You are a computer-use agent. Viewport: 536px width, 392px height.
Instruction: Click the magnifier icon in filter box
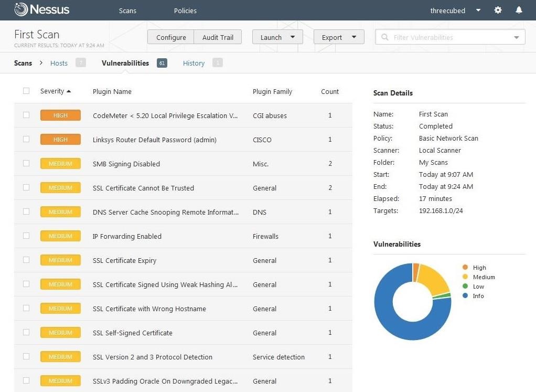pyautogui.click(x=385, y=38)
